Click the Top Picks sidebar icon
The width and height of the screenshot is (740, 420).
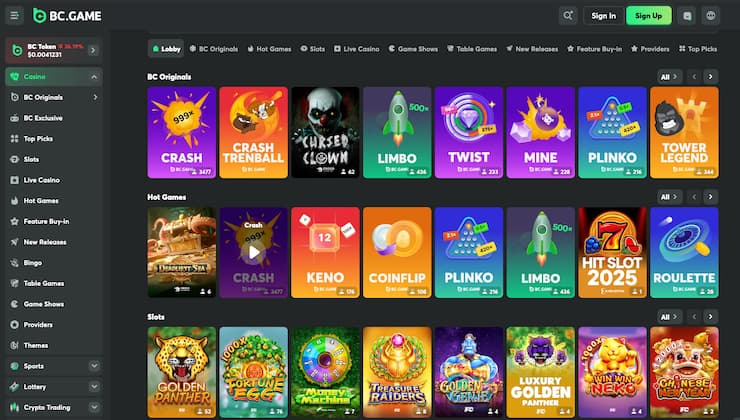pos(15,139)
